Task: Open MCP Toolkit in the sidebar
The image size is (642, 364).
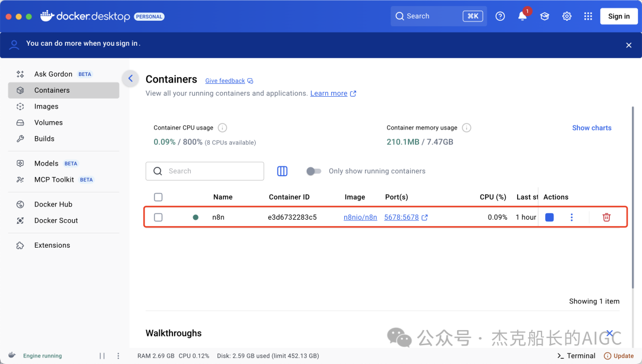Action: pyautogui.click(x=64, y=179)
